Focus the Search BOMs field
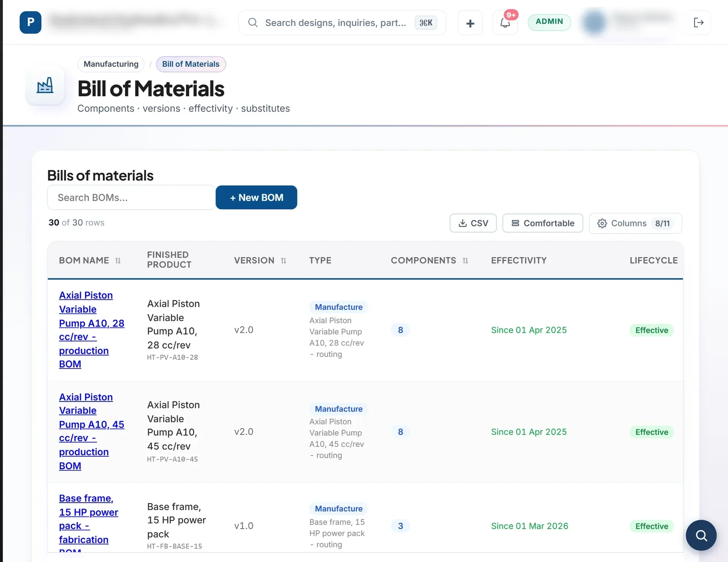The width and height of the screenshot is (728, 562). click(131, 197)
